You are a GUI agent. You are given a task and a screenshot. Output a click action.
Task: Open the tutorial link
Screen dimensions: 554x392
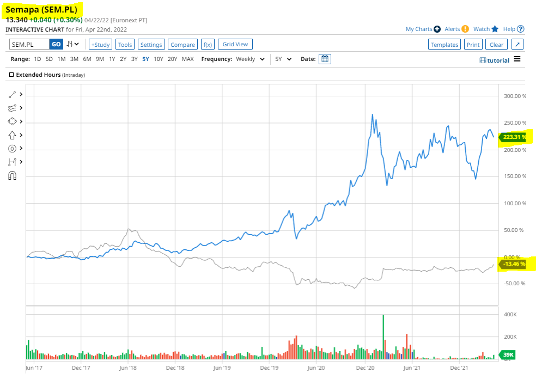pyautogui.click(x=498, y=60)
